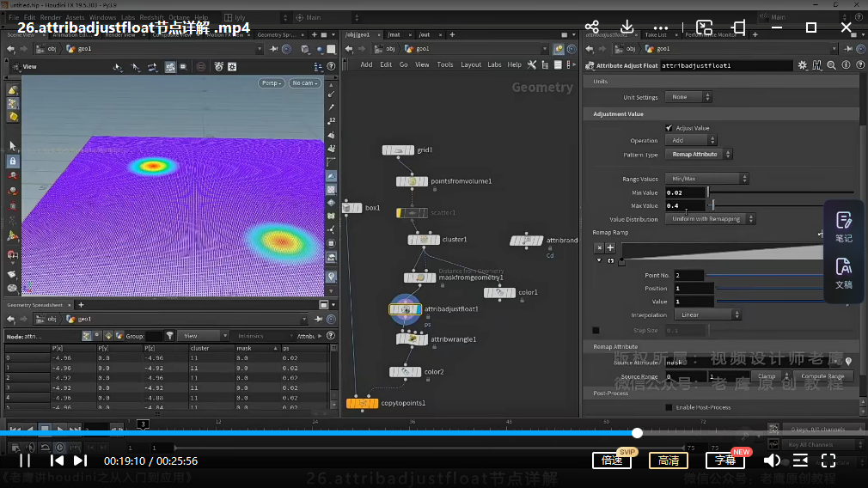
Task: Remove a ramp point with x button
Action: 599,248
